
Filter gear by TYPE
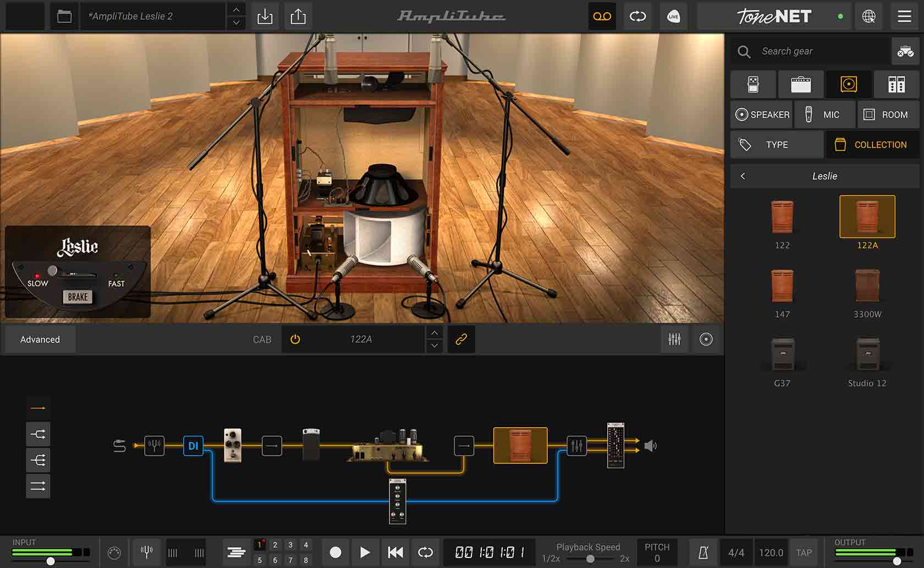(x=777, y=145)
